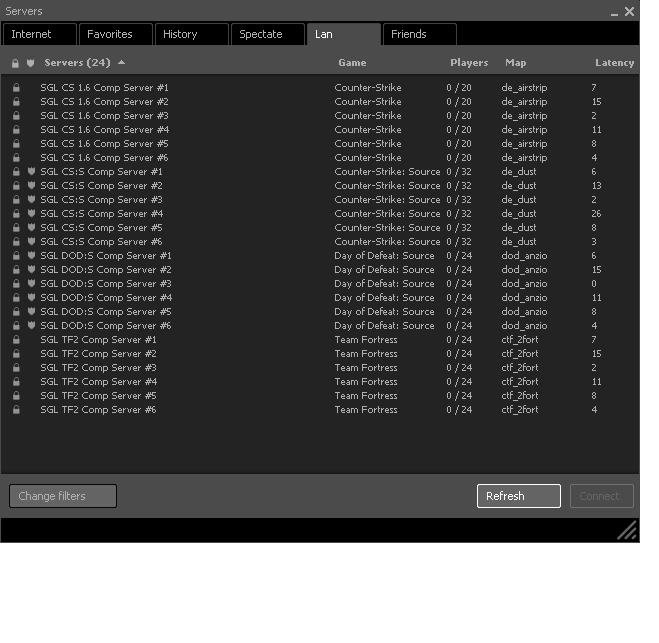Open the Spectate tab

click(268, 34)
